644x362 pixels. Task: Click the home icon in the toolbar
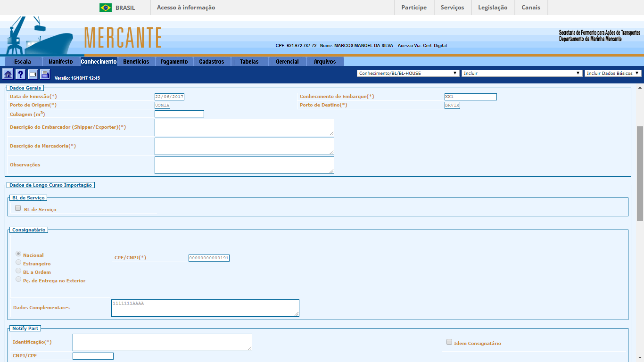click(x=8, y=74)
